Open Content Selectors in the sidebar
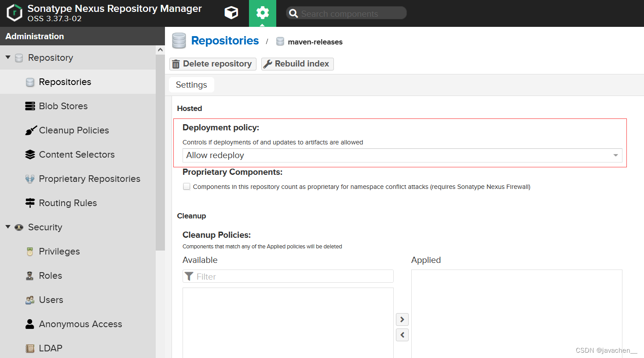Screen dimensions: 644x358 pyautogui.click(x=78, y=155)
